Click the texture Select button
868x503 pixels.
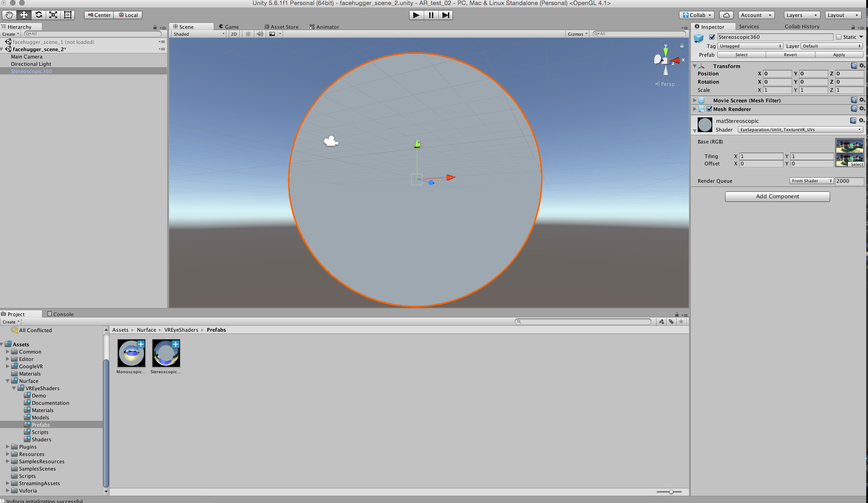pyautogui.click(x=857, y=164)
